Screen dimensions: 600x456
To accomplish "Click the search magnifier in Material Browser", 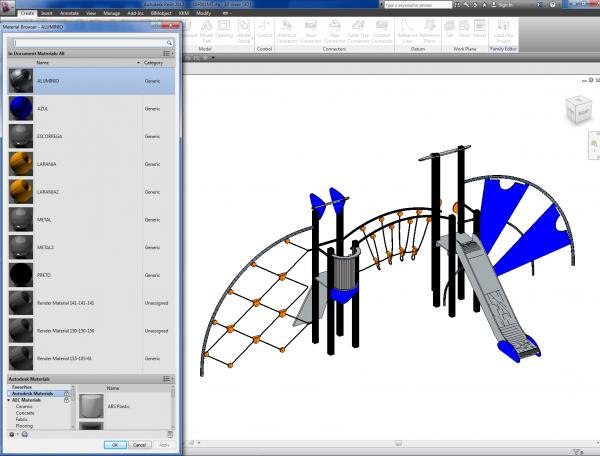I will tap(171, 41).
